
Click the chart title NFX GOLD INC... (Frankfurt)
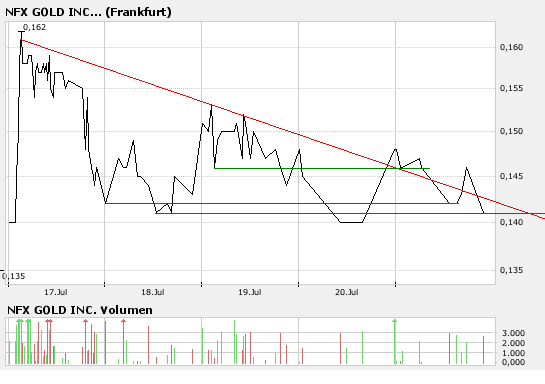pos(88,12)
